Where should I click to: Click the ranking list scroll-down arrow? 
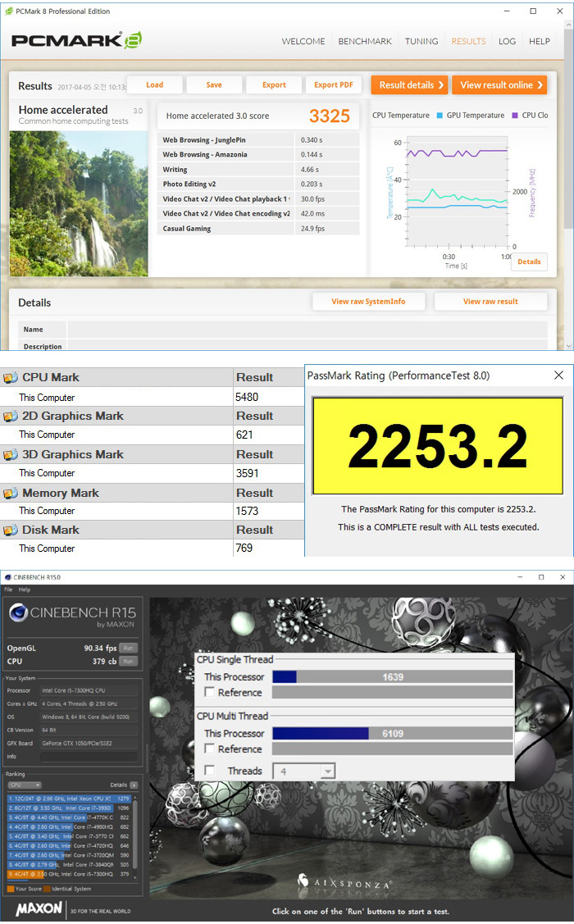pyautogui.click(x=135, y=878)
